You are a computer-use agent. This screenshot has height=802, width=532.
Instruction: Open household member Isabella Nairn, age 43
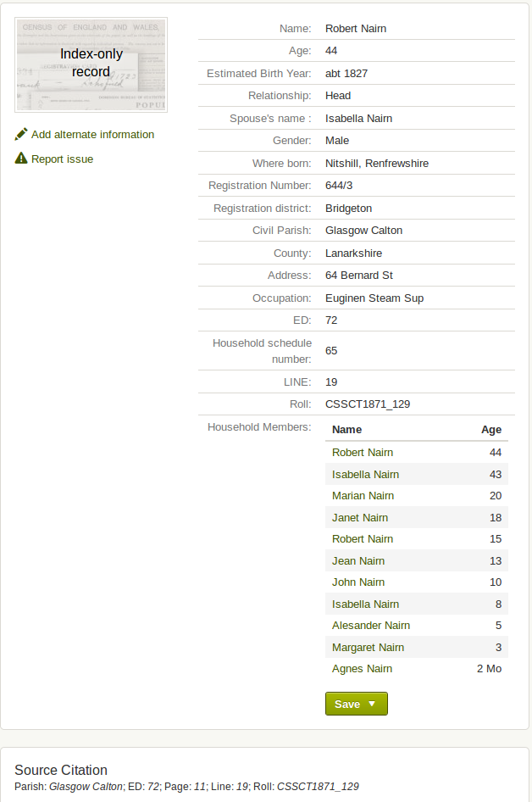click(365, 474)
